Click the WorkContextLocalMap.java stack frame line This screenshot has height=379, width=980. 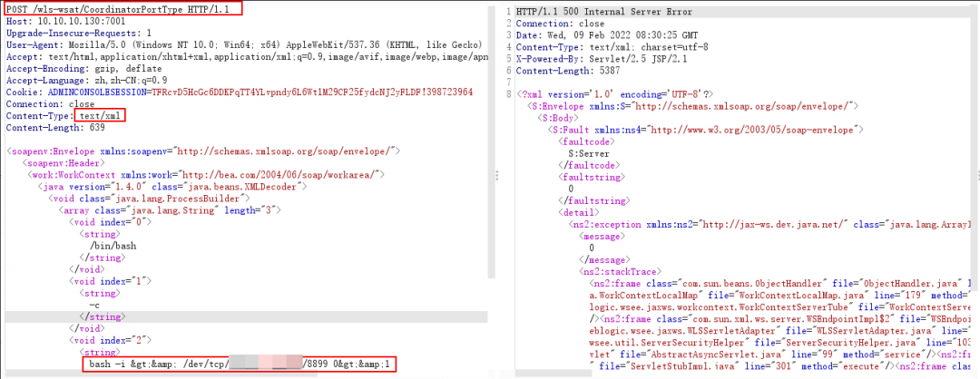coord(780,296)
